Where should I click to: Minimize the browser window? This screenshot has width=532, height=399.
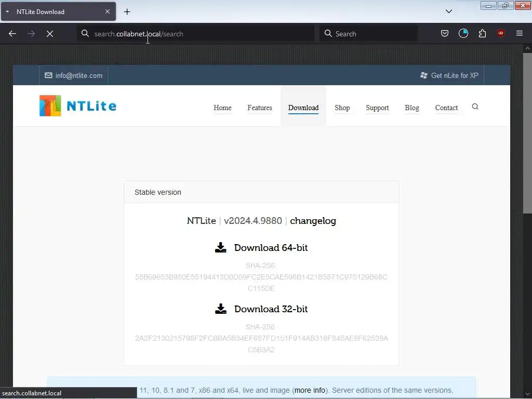(x=488, y=6)
